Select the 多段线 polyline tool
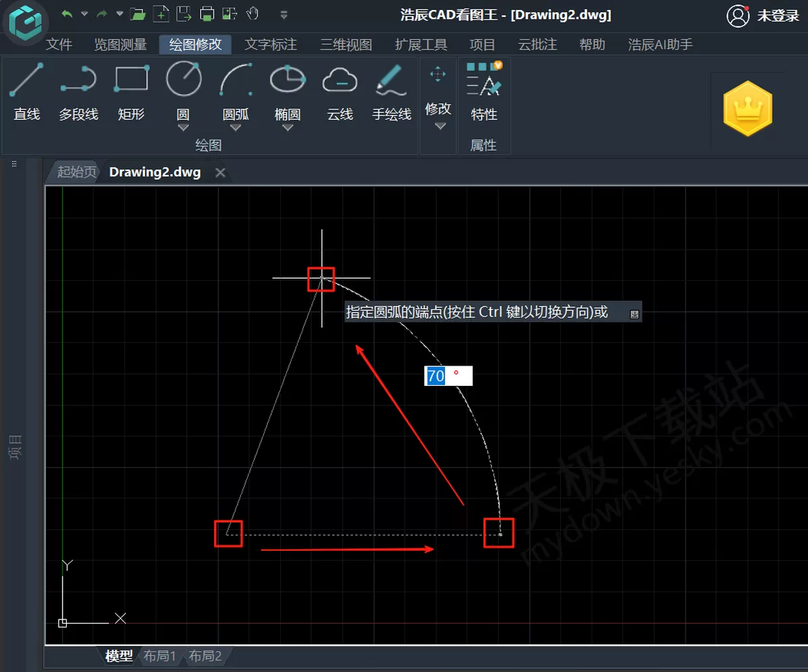Viewport: 808px width, 672px height. click(79, 92)
